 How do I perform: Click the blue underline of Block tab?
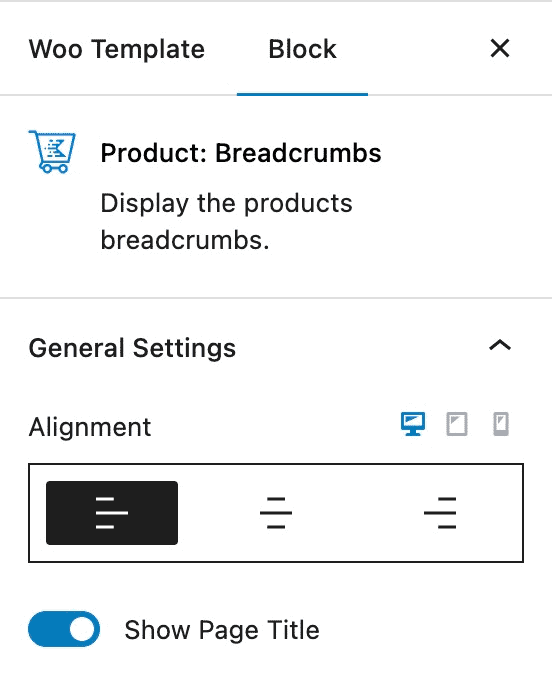coord(302,94)
